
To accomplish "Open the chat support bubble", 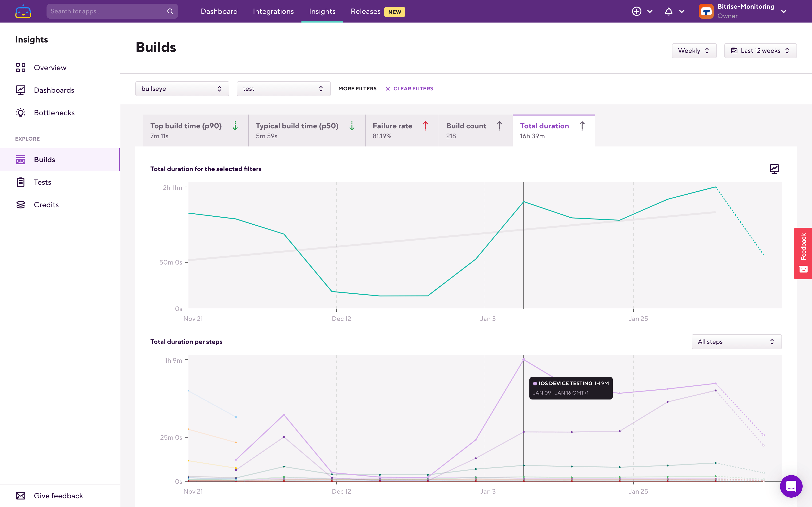I will click(x=791, y=486).
